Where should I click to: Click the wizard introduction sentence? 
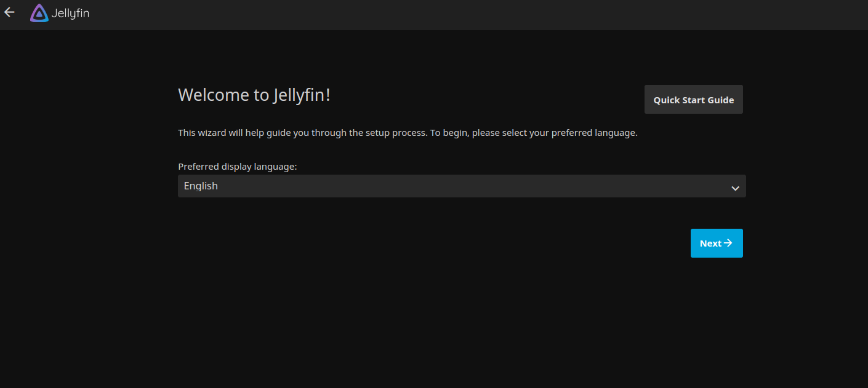(408, 133)
